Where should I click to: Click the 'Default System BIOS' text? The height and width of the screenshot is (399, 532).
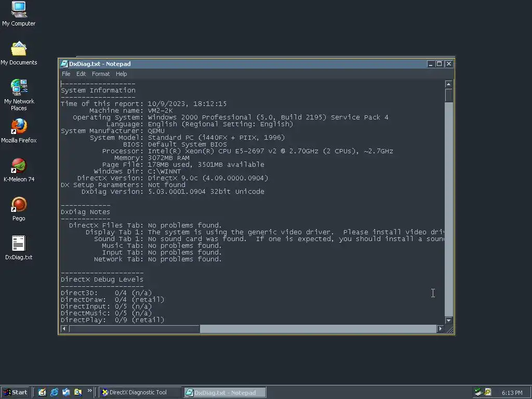187,144
